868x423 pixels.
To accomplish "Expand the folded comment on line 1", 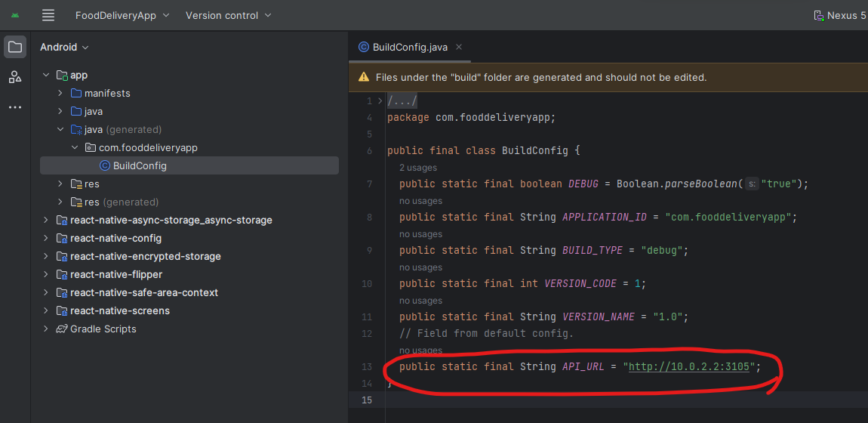I will 380,100.
